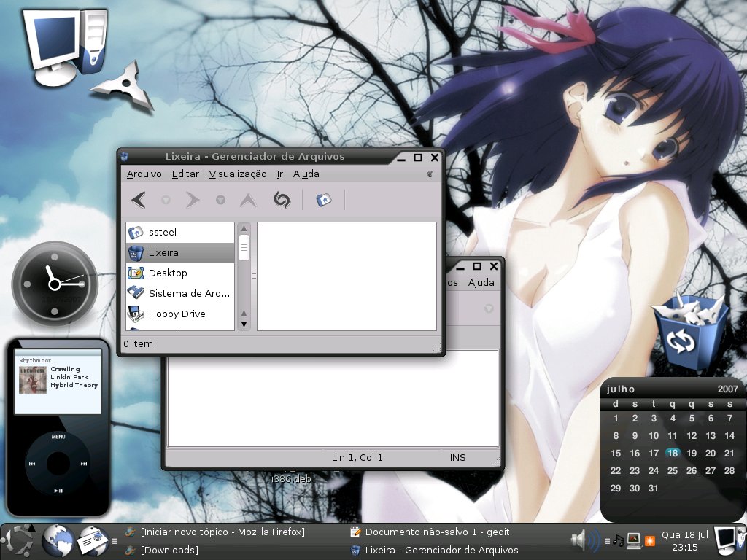The width and height of the screenshot is (747, 560).
Task: Click the sidebar scrollbar down arrow
Action: 244,324
